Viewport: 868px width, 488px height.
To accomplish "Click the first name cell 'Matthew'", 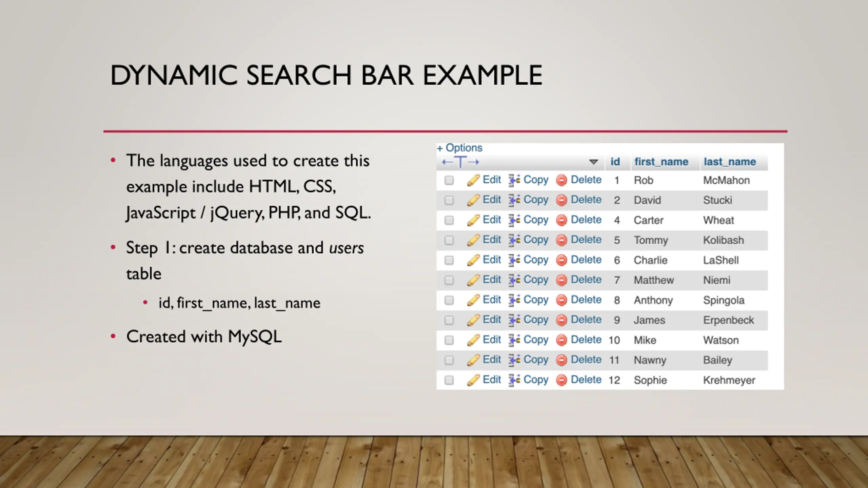I will click(654, 280).
